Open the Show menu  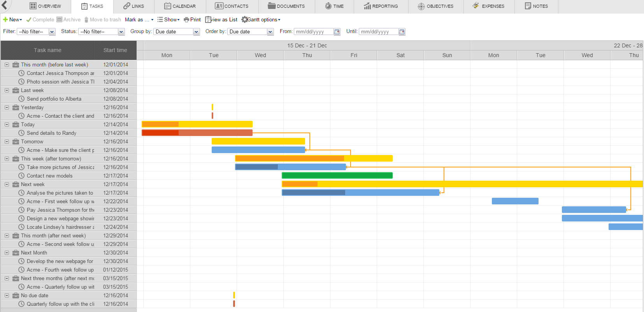pos(168,20)
